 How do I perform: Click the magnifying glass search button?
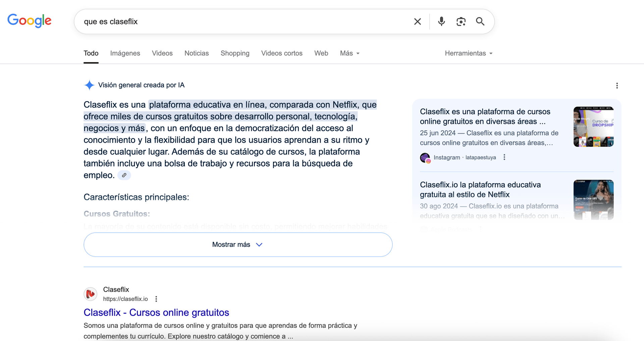click(480, 21)
